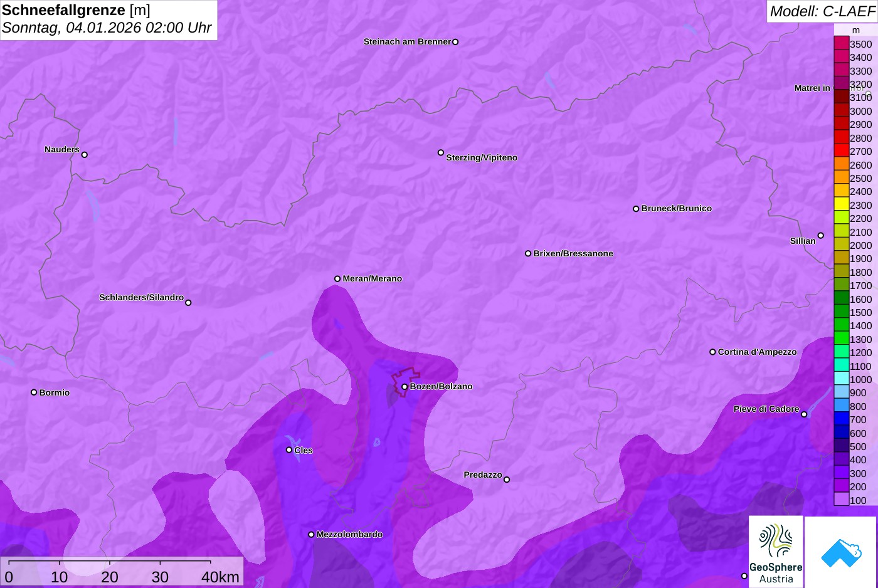Screen dimensions: 878x588
Task: Pick the 1500 m green legend swatch
Action: [x=841, y=312]
